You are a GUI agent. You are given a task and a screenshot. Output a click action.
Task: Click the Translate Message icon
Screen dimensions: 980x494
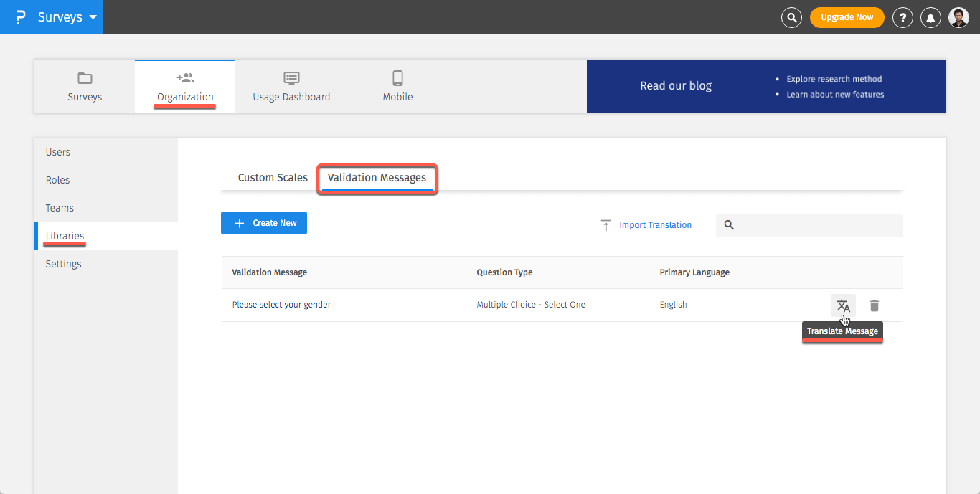(843, 305)
